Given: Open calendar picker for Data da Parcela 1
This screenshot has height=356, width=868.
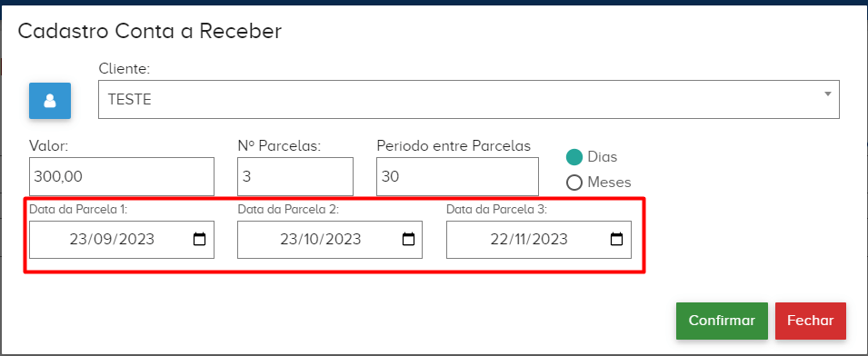Looking at the screenshot, I should 199,240.
